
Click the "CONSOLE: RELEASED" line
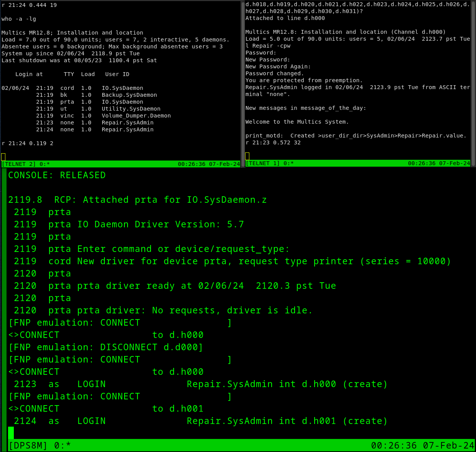tap(57, 175)
